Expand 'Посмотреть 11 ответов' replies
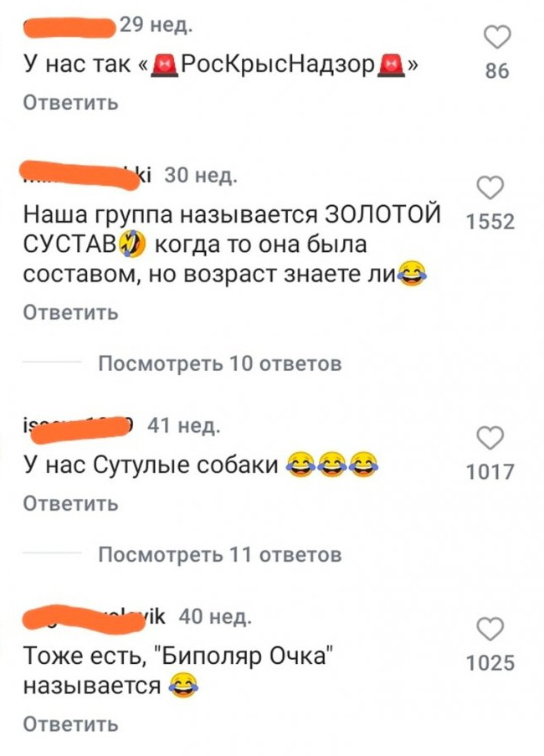 click(220, 554)
